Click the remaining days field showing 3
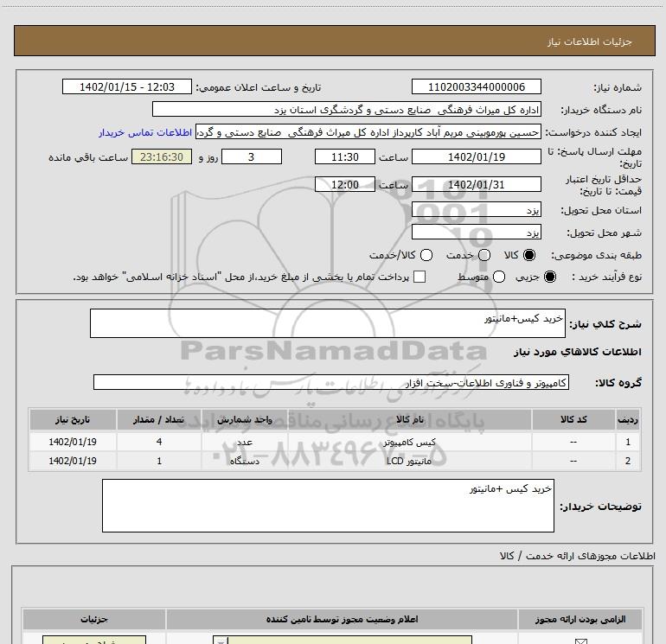 (x=252, y=156)
